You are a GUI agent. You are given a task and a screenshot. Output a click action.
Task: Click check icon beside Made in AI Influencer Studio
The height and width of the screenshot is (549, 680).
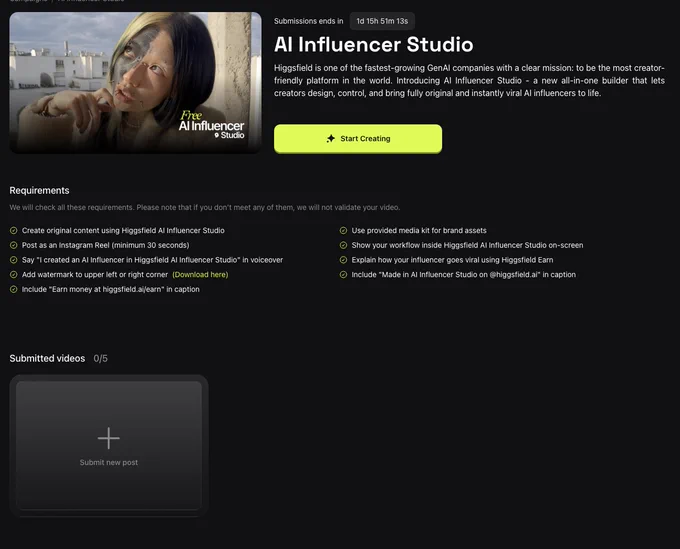tap(343, 274)
